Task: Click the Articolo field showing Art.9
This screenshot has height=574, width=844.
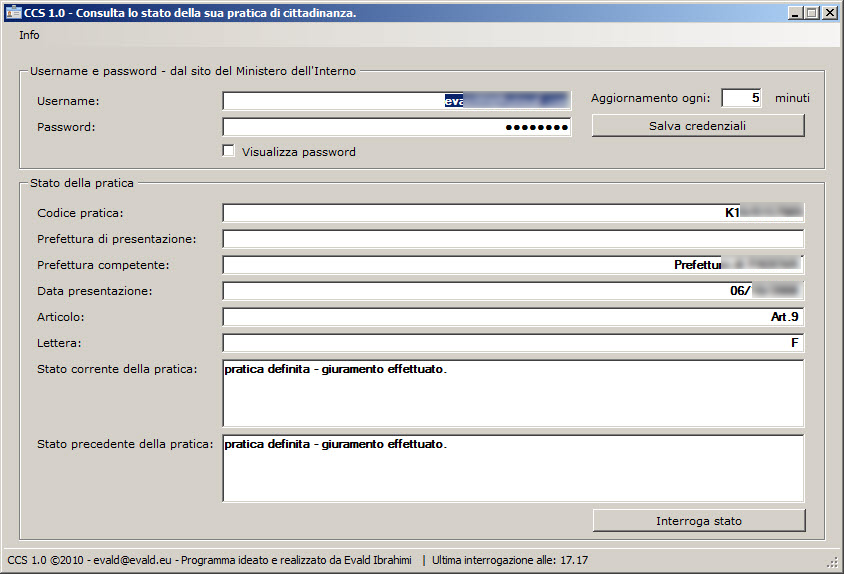Action: point(512,317)
